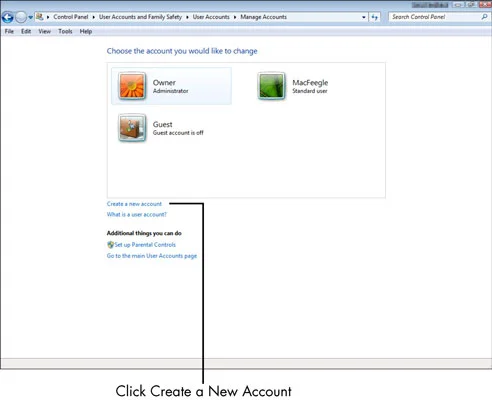Click the Owner account flower picture

tap(132, 86)
